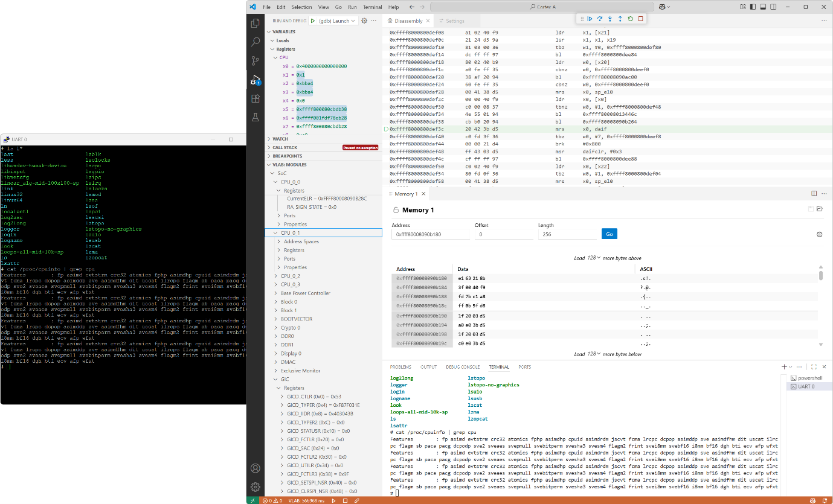Toggle the breakpoint on the highlighted mrs instruction
This screenshot has width=833, height=504.
click(386, 129)
